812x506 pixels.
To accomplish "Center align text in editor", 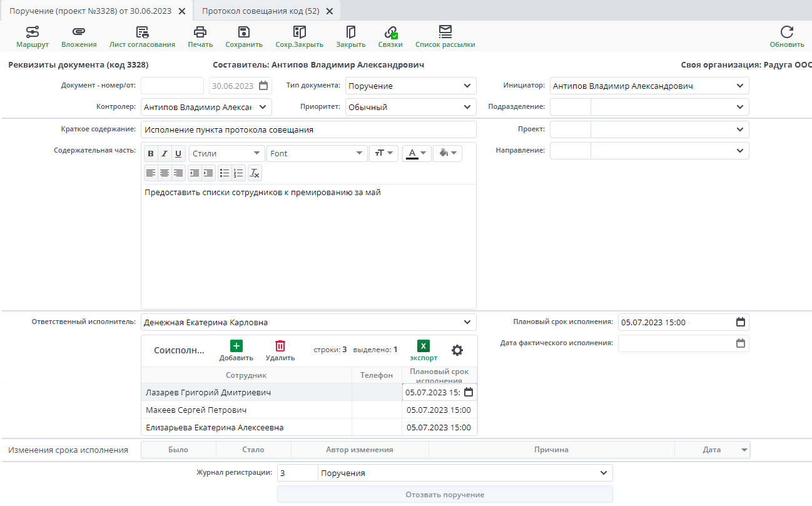I will 165,173.
